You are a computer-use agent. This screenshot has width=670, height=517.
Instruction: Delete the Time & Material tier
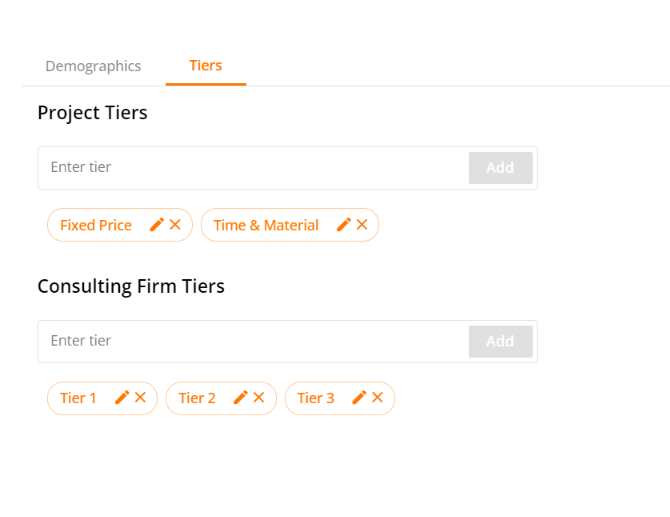click(362, 224)
